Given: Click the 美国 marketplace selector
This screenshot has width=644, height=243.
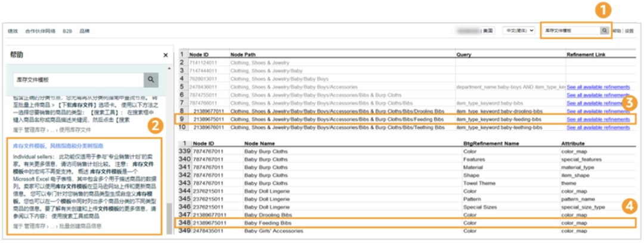Looking at the screenshot, I should tap(488, 31).
